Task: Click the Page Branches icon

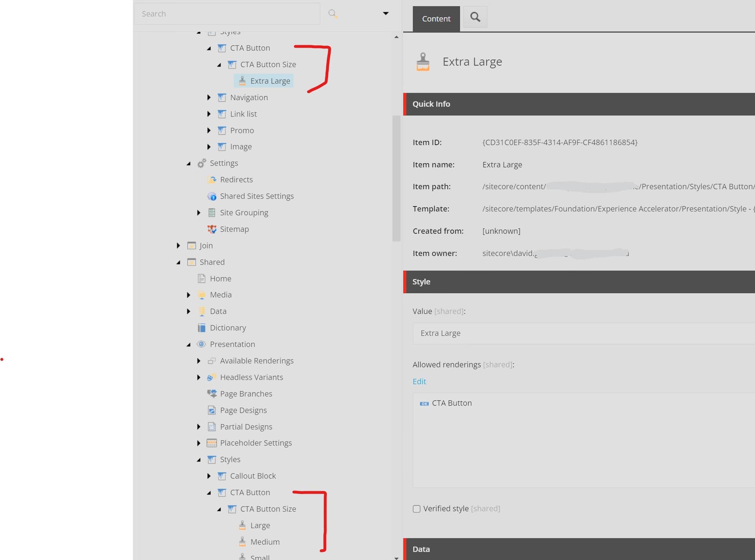Action: pyautogui.click(x=212, y=393)
